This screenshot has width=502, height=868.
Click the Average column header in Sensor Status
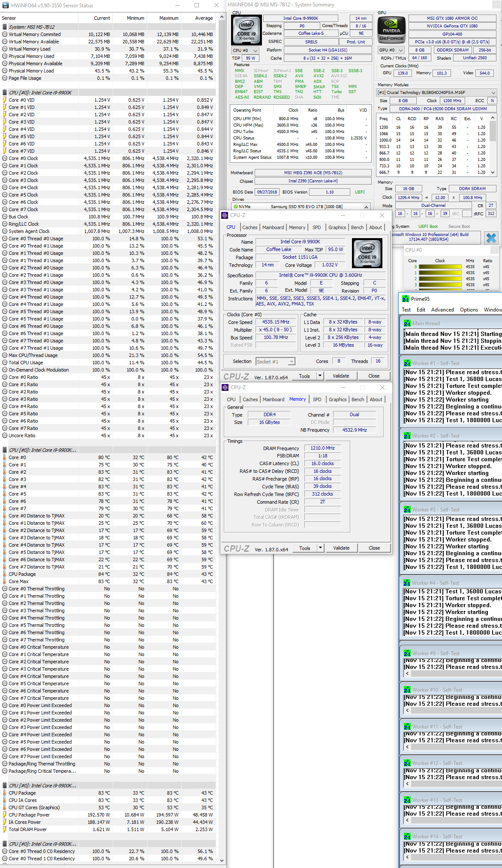pos(198,18)
